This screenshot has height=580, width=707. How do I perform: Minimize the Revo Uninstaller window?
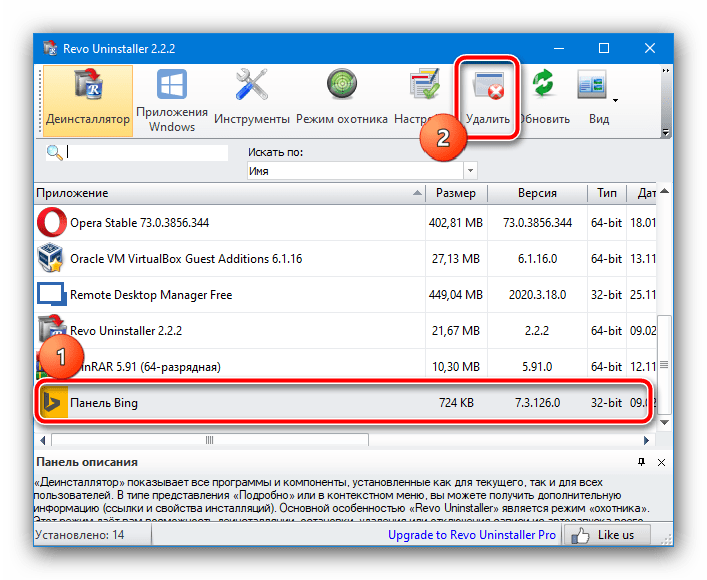tap(559, 48)
